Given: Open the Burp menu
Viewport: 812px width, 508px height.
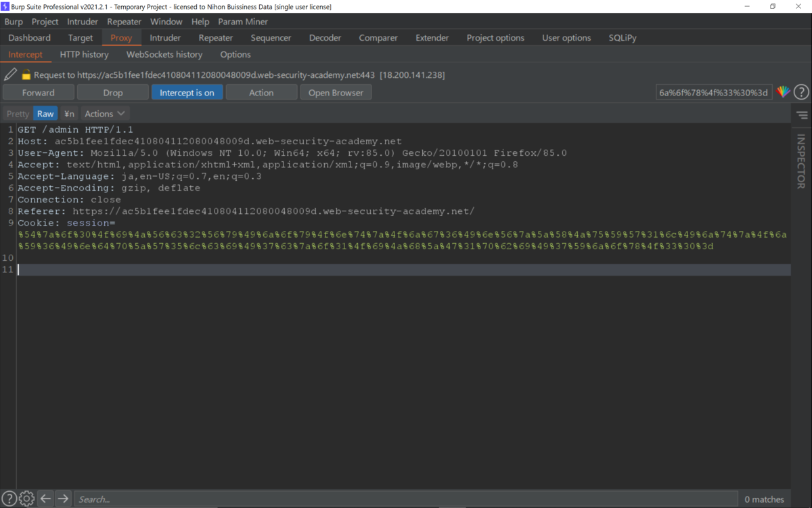Looking at the screenshot, I should (14, 22).
